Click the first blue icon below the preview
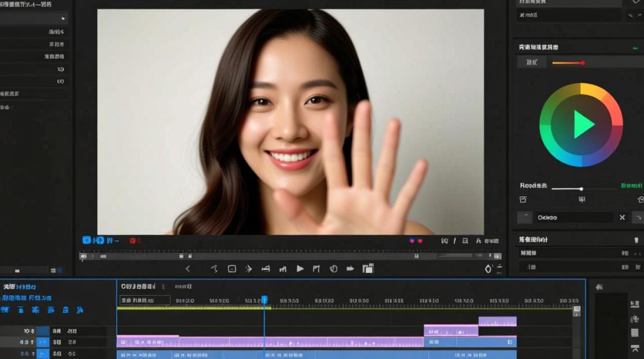This screenshot has height=359, width=644. coord(87,240)
